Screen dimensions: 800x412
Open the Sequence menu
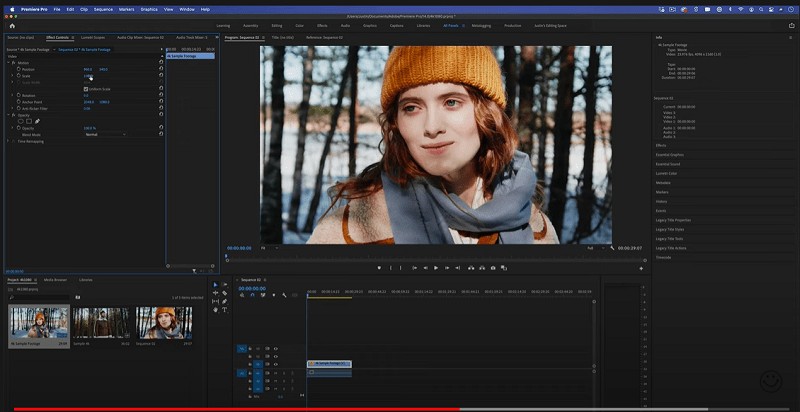pos(103,9)
